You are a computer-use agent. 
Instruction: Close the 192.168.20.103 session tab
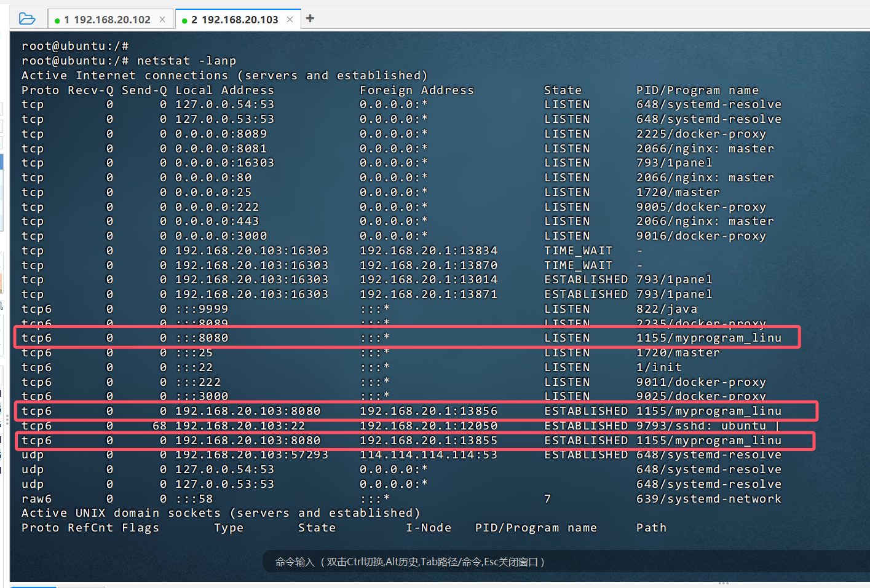pos(290,20)
